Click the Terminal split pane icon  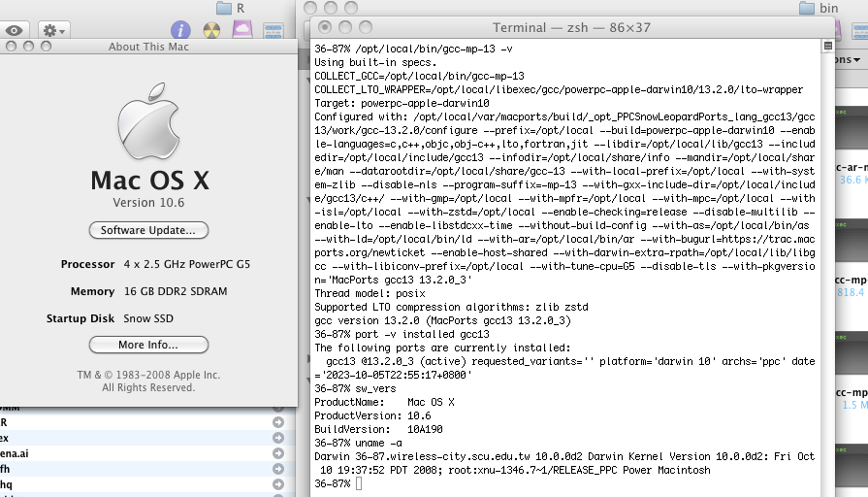pyautogui.click(x=827, y=46)
